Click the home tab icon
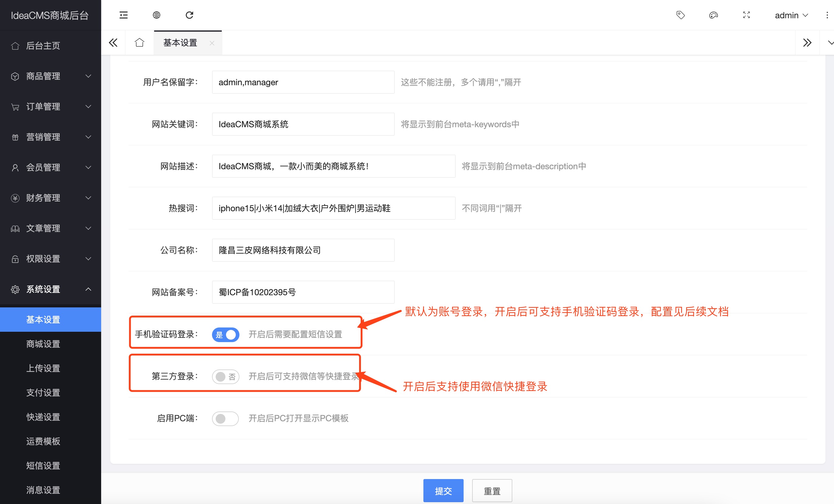834x504 pixels. [x=140, y=43]
